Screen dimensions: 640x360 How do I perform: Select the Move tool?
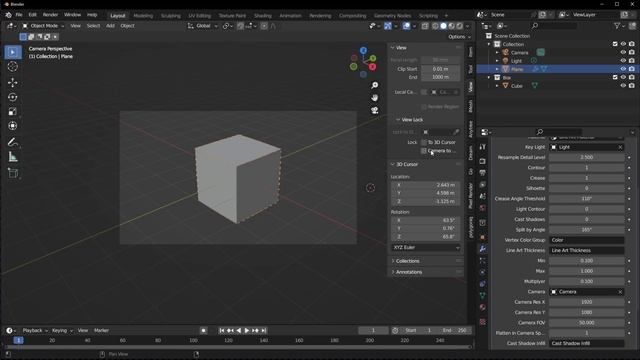pyautogui.click(x=13, y=82)
